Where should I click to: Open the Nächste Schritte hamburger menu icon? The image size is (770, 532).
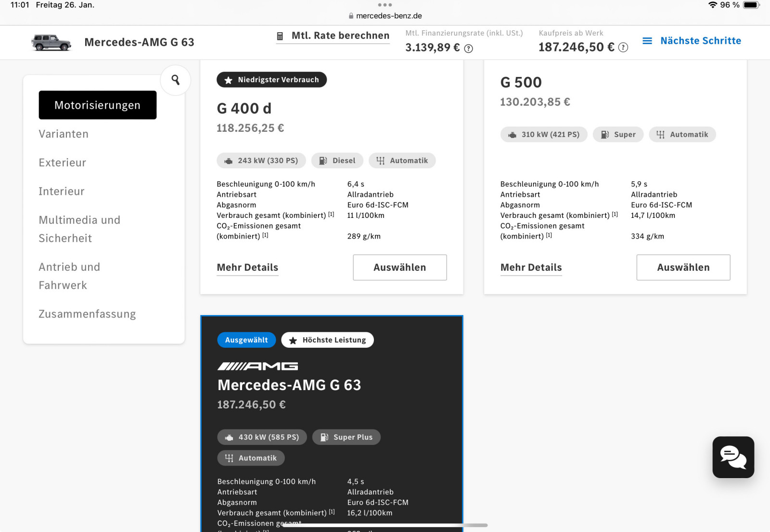(647, 41)
